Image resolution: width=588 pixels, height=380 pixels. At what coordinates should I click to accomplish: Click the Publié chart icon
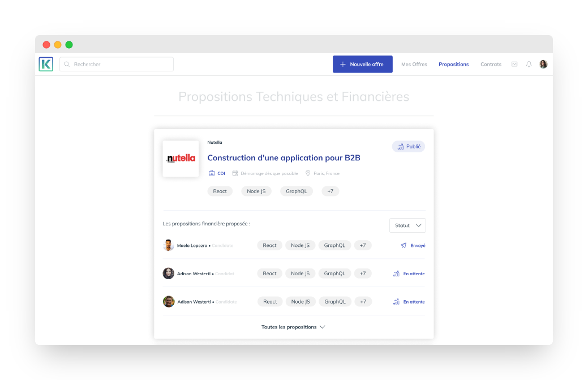pyautogui.click(x=401, y=147)
